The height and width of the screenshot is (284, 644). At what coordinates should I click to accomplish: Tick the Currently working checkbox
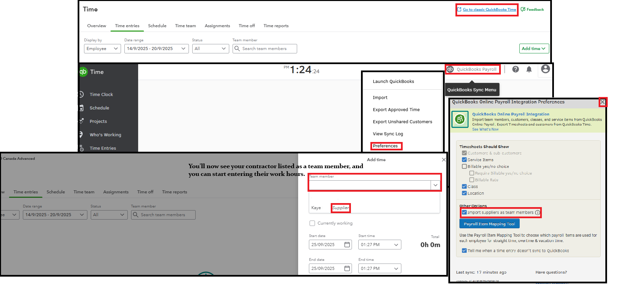coord(312,223)
